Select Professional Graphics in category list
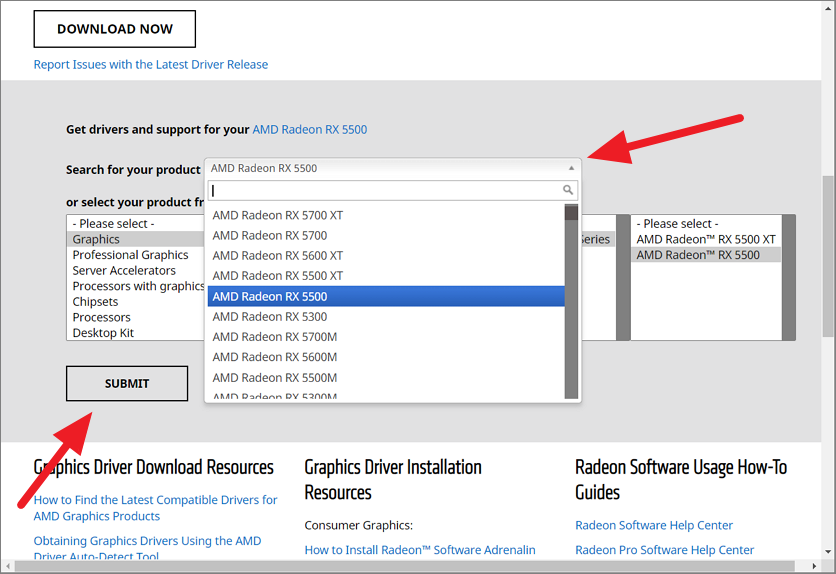 [x=130, y=255]
